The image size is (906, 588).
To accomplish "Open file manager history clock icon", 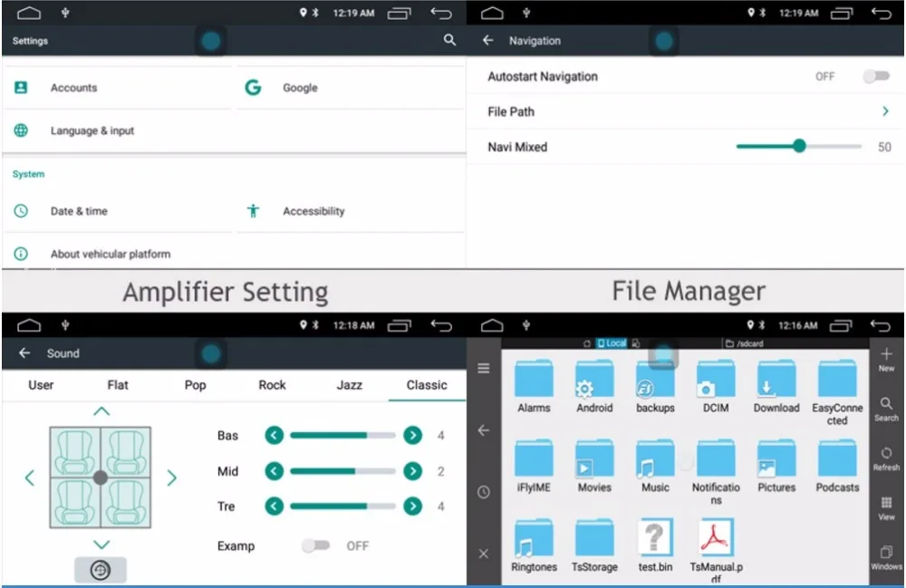I will point(484,492).
